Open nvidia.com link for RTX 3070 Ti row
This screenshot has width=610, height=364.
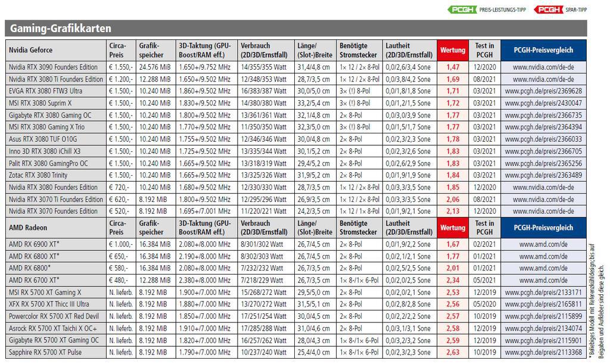[x=543, y=200]
